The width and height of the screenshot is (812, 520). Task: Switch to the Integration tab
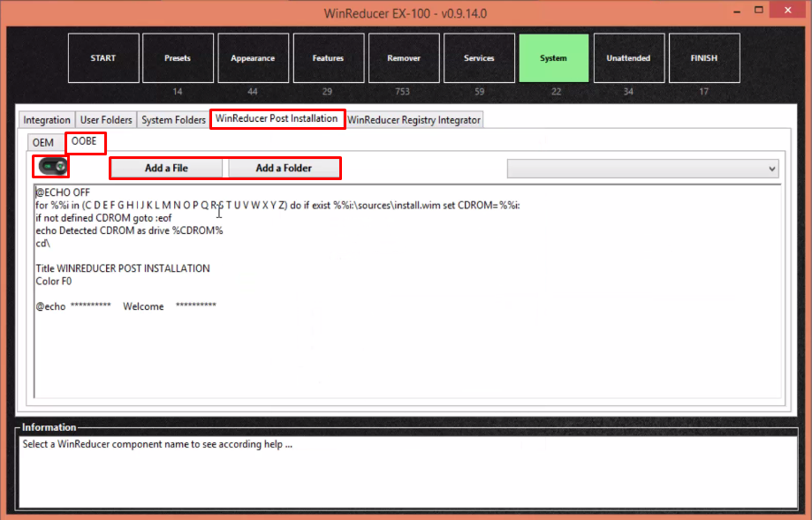click(47, 120)
